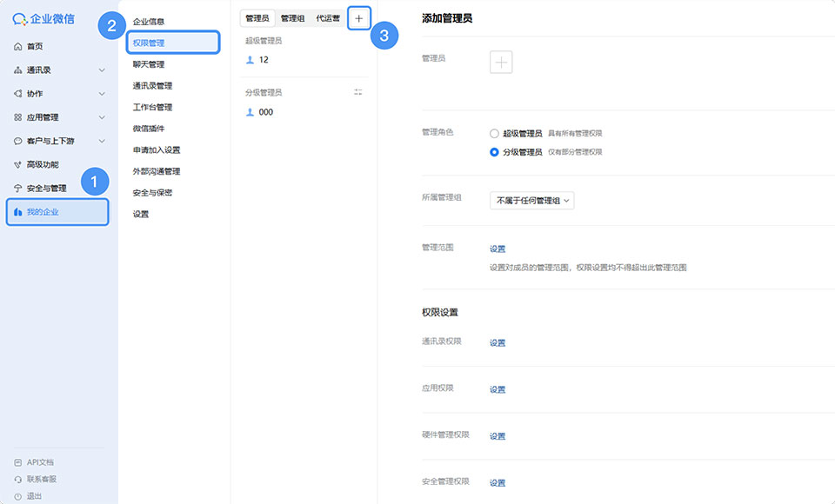
Task: Expand the 应用管理 sidebar section
Action: [101, 117]
